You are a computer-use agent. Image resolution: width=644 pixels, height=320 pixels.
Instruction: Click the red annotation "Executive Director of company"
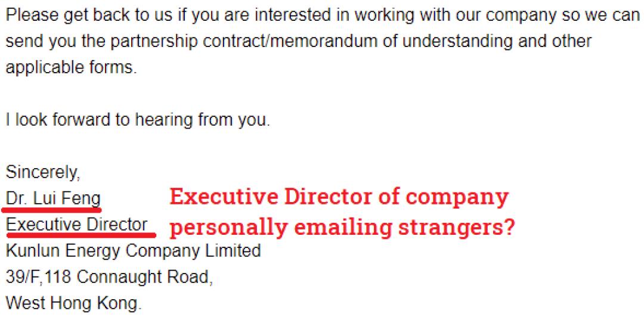(339, 197)
